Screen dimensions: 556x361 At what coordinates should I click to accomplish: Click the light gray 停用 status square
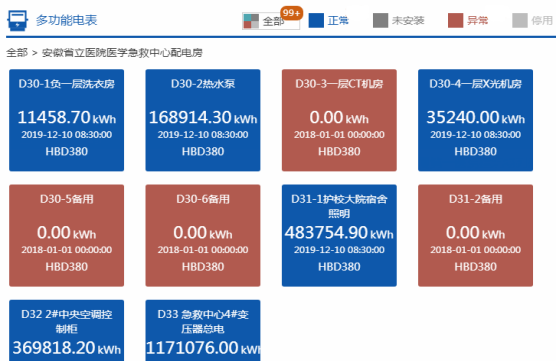[x=520, y=21]
